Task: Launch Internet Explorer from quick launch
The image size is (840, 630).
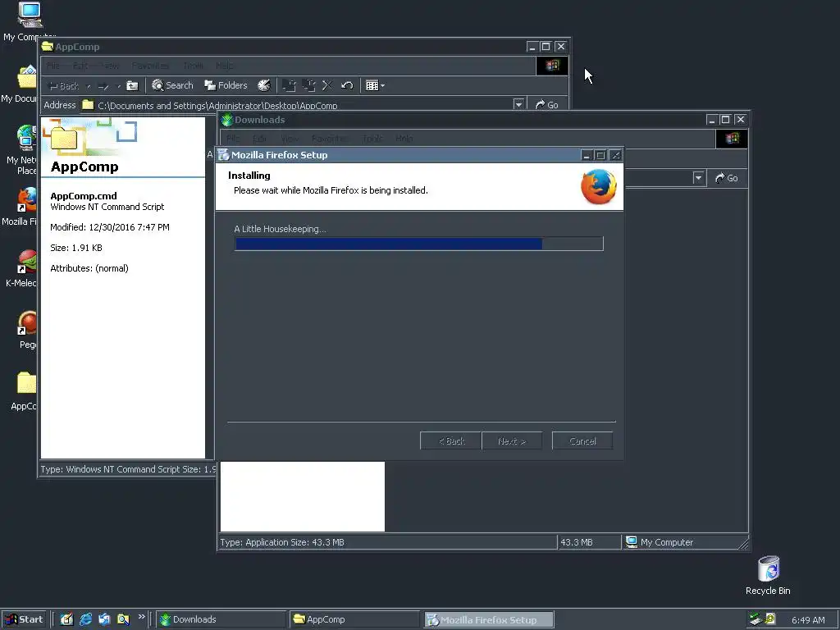Action: 85,619
